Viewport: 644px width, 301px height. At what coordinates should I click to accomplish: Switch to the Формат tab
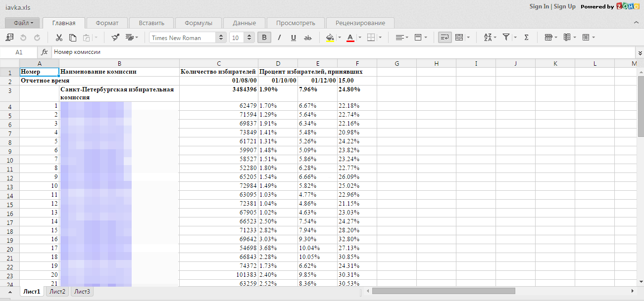107,23
